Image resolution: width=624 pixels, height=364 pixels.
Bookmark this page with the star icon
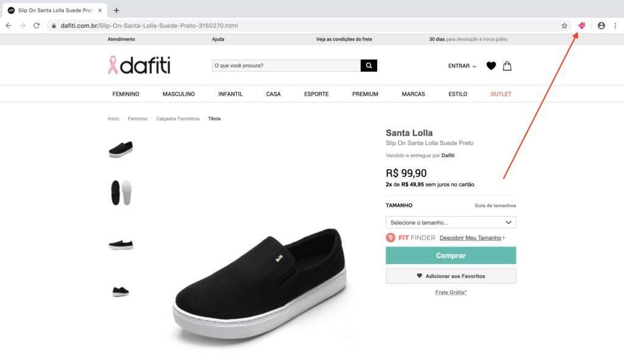click(x=564, y=26)
